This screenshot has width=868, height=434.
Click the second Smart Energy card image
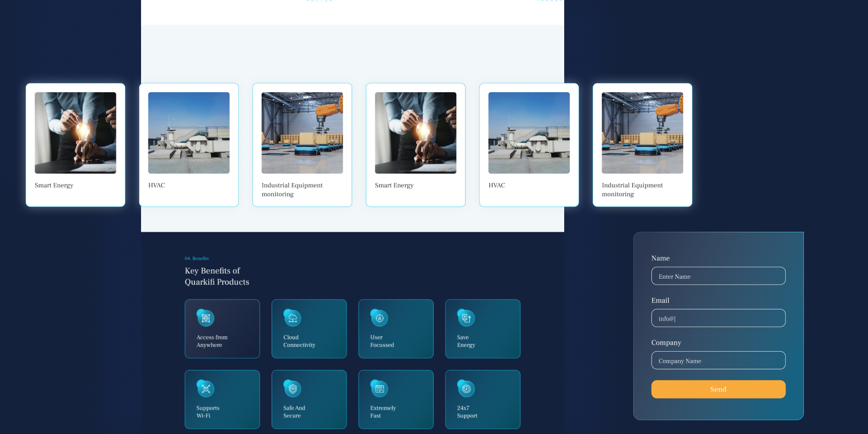pyautogui.click(x=416, y=133)
